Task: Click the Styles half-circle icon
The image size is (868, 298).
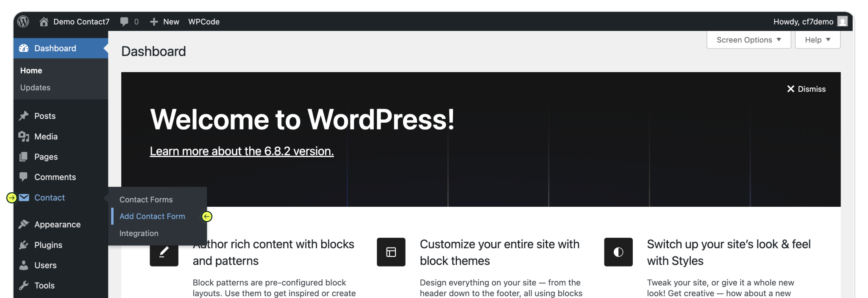Action: 618,252
